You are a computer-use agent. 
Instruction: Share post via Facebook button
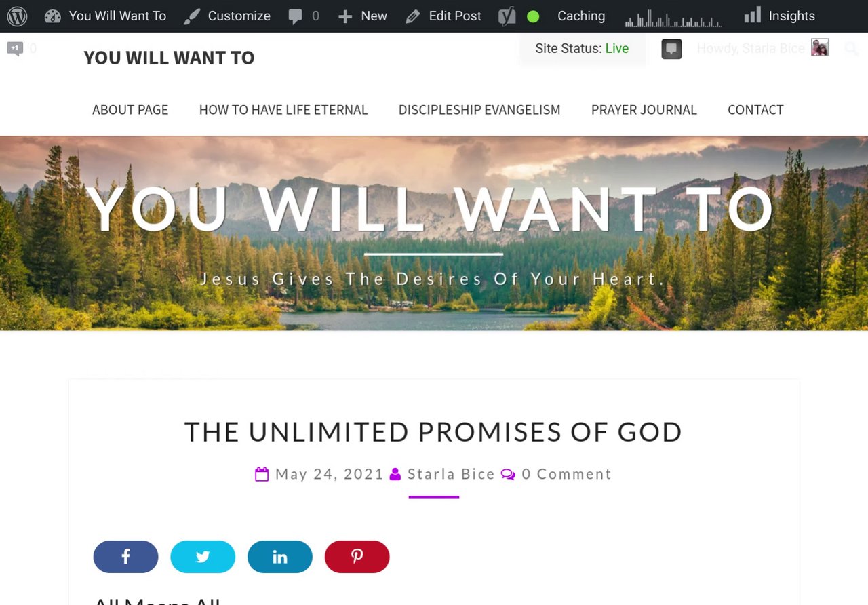pos(125,557)
